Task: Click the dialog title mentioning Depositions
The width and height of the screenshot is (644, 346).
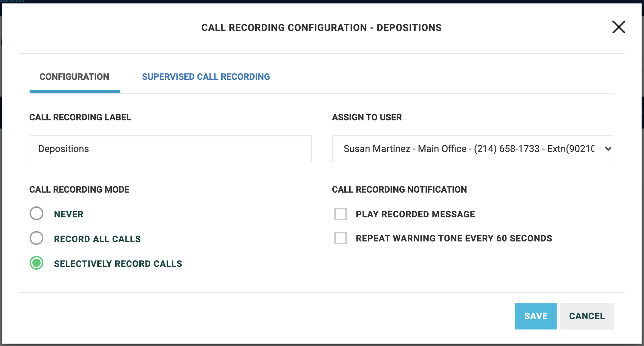Action: (321, 28)
